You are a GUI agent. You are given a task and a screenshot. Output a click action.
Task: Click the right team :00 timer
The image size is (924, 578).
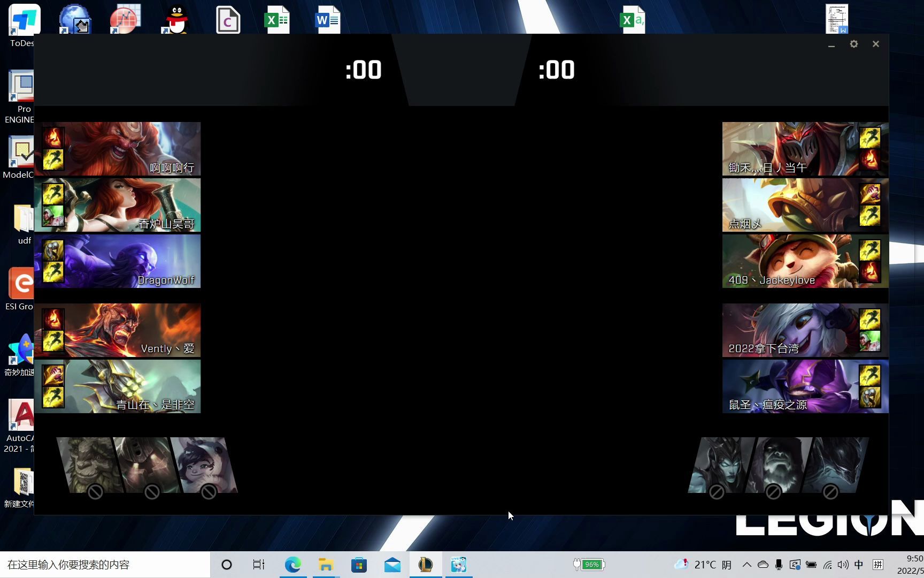tap(557, 70)
